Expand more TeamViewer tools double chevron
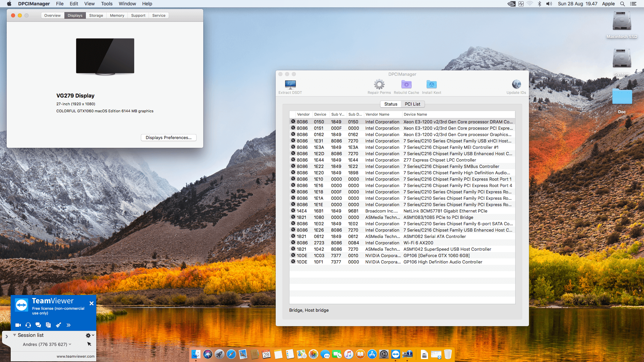This screenshot has height=362, width=644. click(68, 325)
